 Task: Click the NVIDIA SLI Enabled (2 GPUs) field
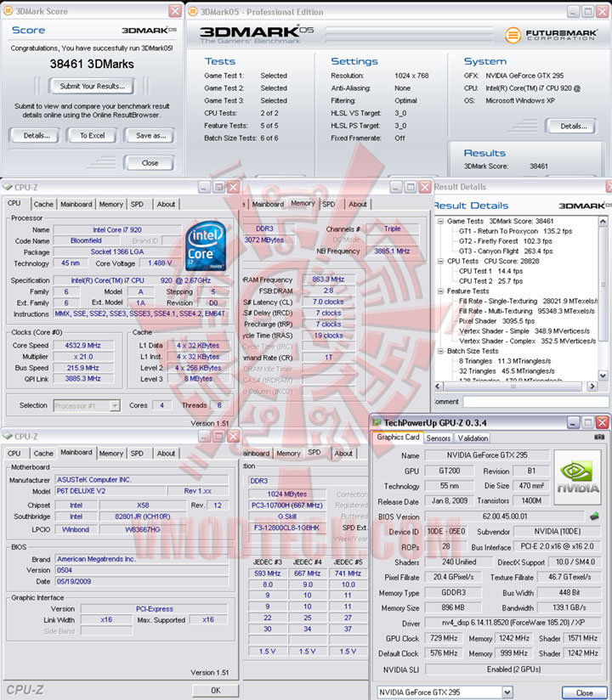click(x=513, y=669)
